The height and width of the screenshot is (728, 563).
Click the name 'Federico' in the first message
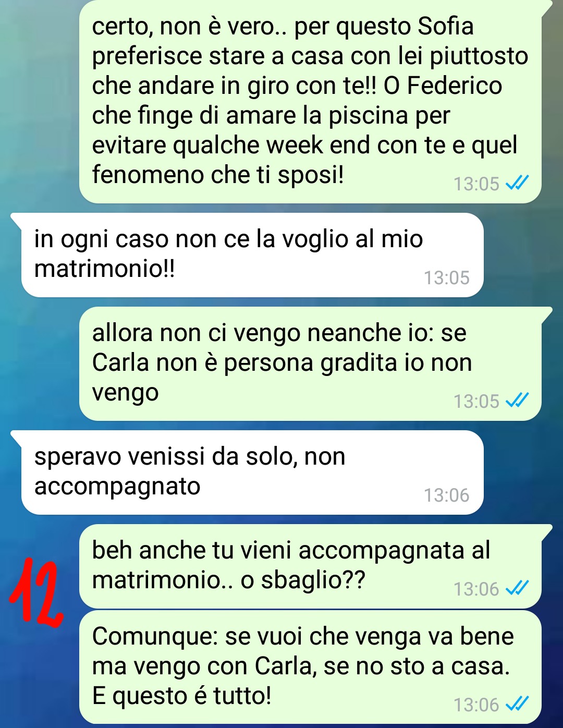tap(454, 86)
